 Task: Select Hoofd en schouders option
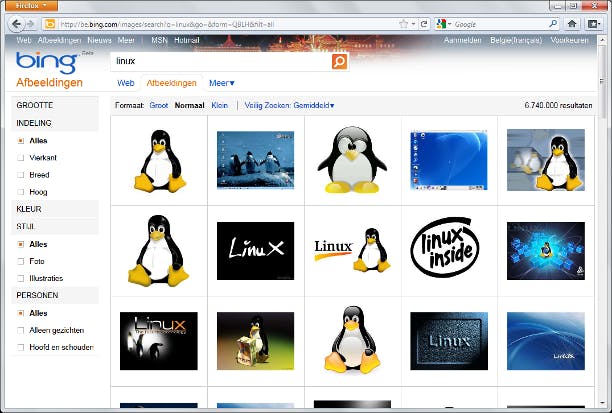56,347
